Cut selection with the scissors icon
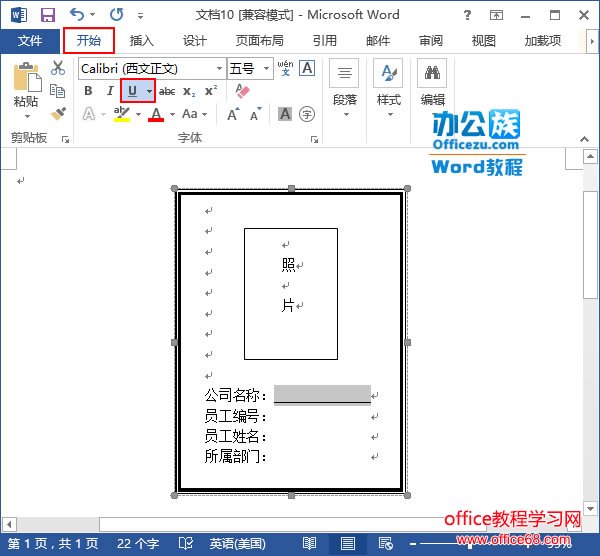 pyautogui.click(x=58, y=68)
